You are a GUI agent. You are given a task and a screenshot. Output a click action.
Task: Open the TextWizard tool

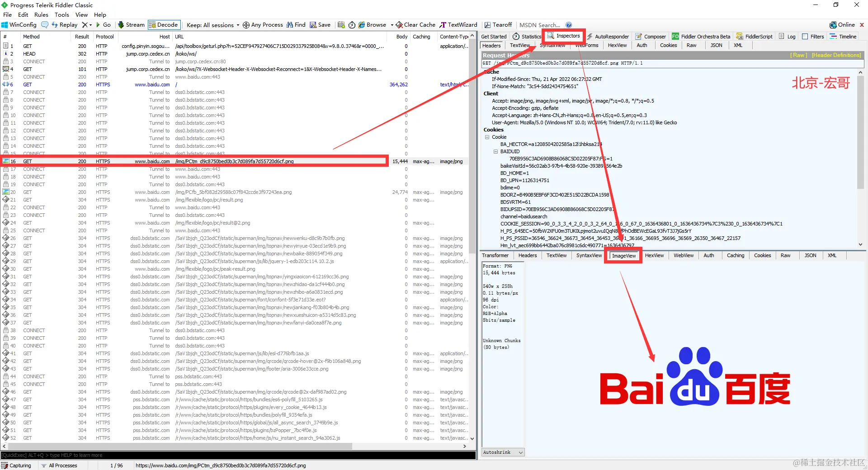pyautogui.click(x=458, y=25)
